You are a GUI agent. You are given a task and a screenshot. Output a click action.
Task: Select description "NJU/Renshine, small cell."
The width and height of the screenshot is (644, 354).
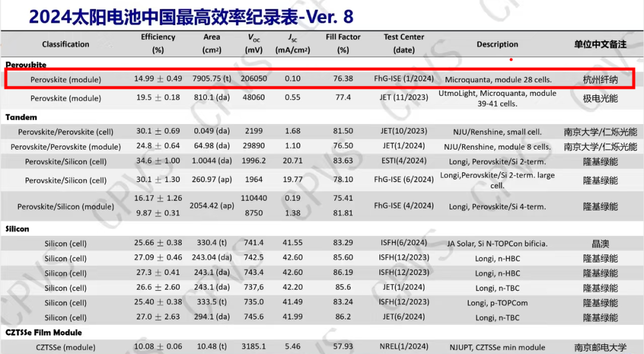pyautogui.click(x=497, y=132)
